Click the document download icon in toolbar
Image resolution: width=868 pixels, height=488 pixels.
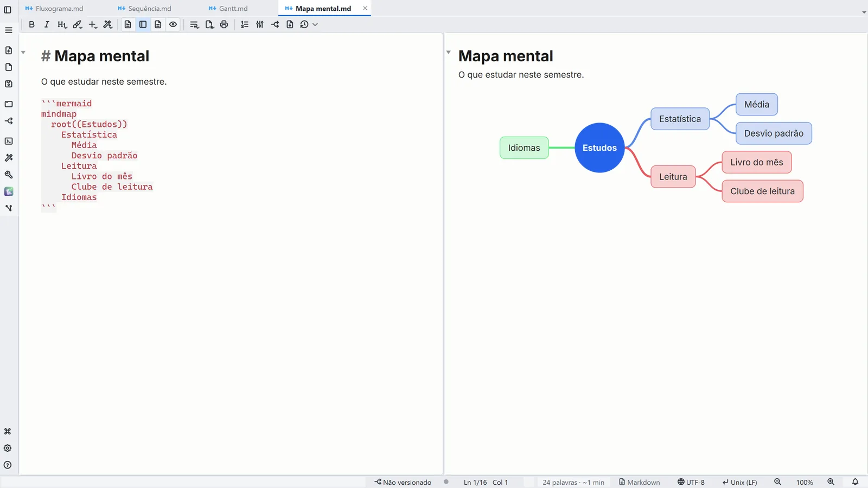tap(290, 24)
